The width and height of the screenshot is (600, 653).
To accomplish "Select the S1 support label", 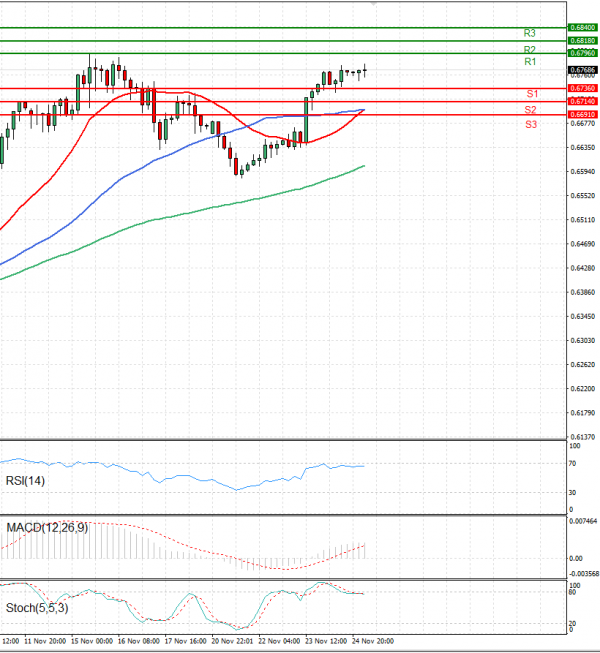I will (532, 94).
